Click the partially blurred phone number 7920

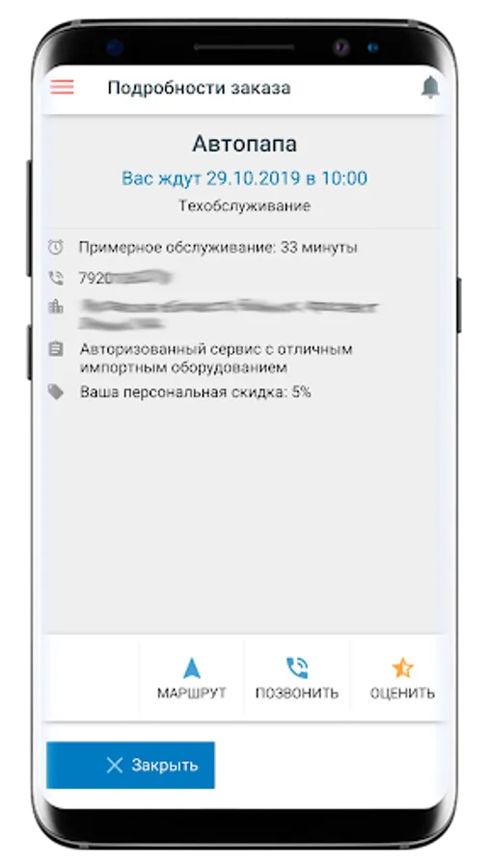tap(124, 278)
